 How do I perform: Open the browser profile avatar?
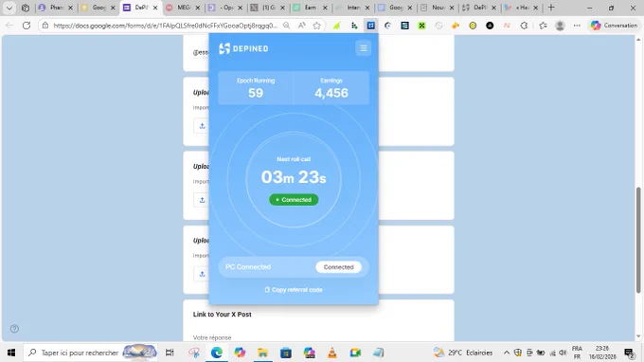point(560,26)
